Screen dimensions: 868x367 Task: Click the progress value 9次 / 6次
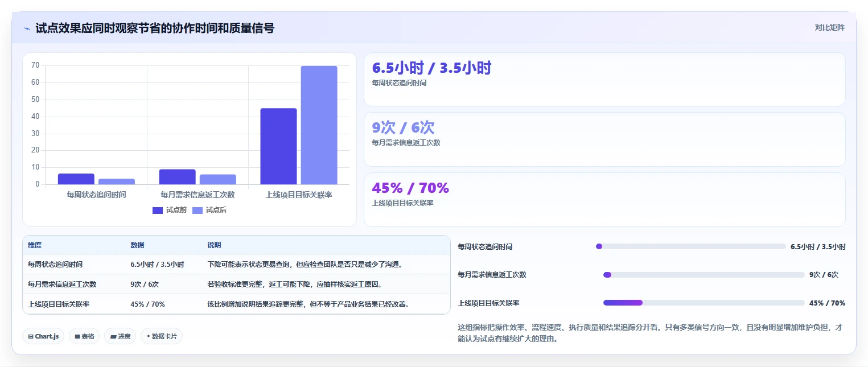coord(824,275)
